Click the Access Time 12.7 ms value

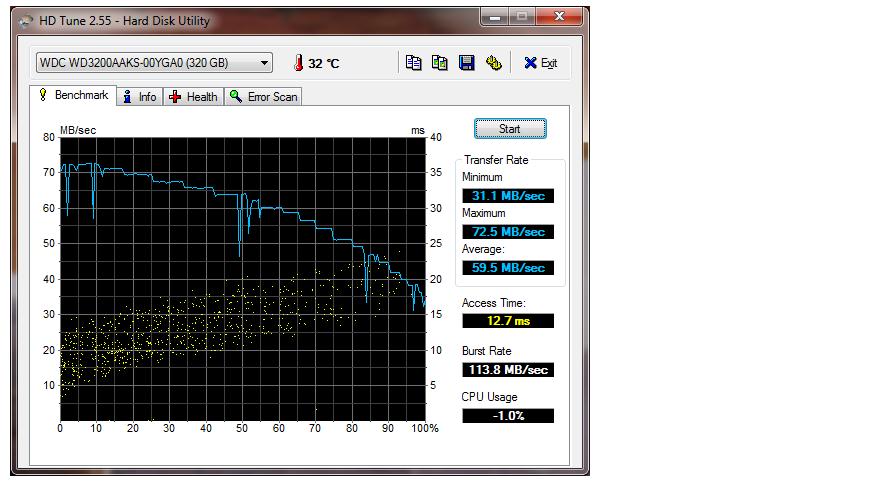(507, 321)
